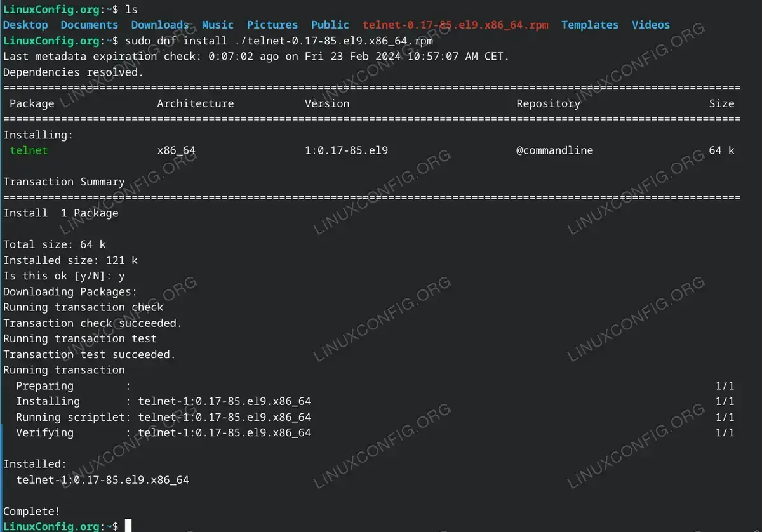
Task: Click '1/1' on the Running scriptlet row
Action: pos(725,417)
